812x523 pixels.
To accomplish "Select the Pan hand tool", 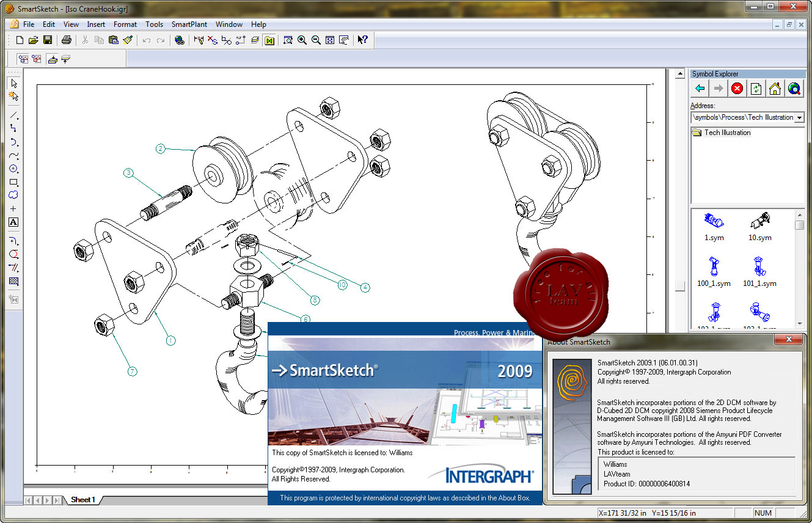I will pyautogui.click(x=344, y=40).
